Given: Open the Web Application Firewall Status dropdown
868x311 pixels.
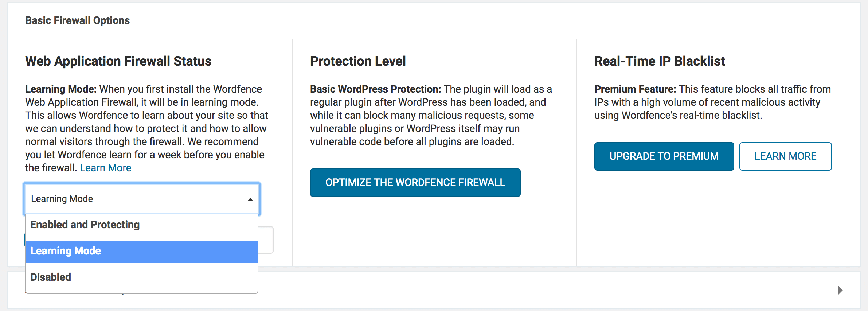Looking at the screenshot, I should tap(142, 199).
